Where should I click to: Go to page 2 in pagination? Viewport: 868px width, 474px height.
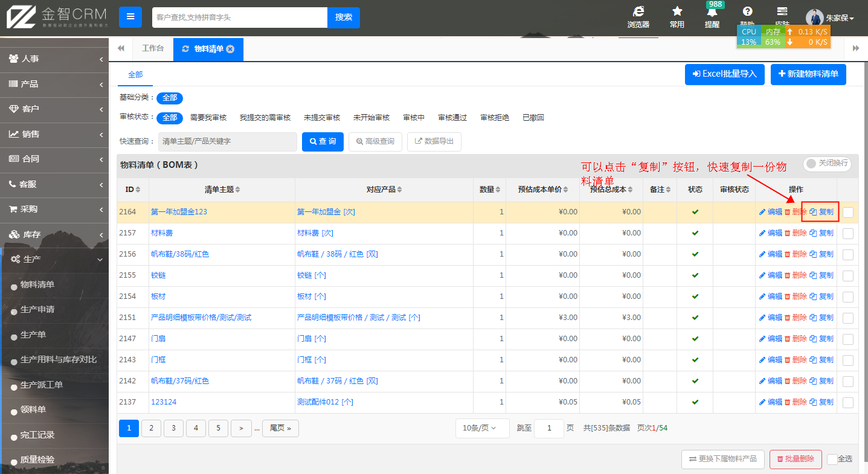[151, 428]
